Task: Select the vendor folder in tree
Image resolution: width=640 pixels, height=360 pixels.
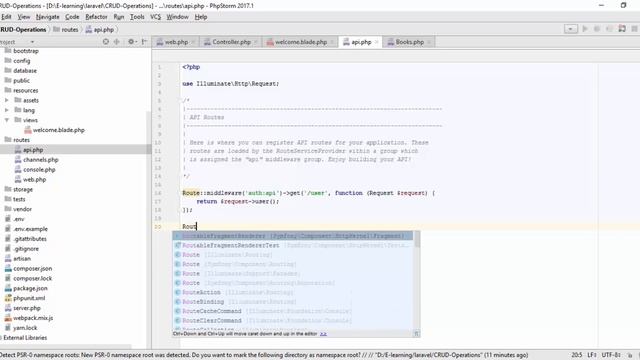Action: point(22,209)
